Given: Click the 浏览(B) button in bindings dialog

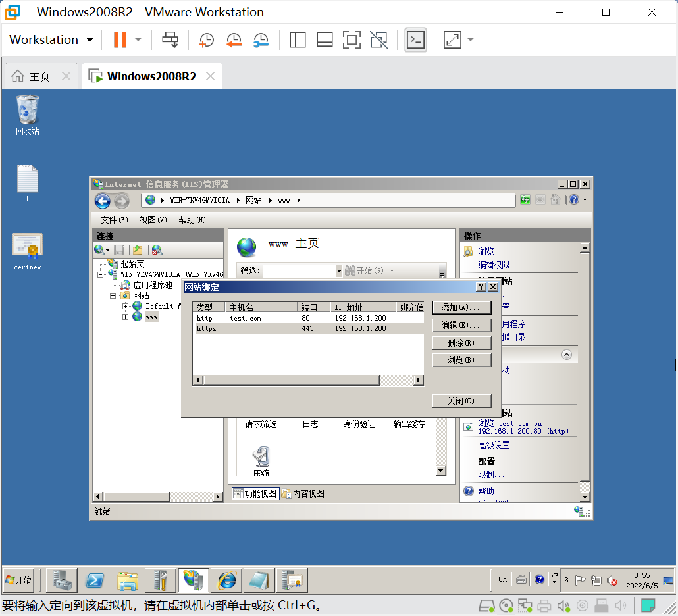Looking at the screenshot, I should 462,360.
